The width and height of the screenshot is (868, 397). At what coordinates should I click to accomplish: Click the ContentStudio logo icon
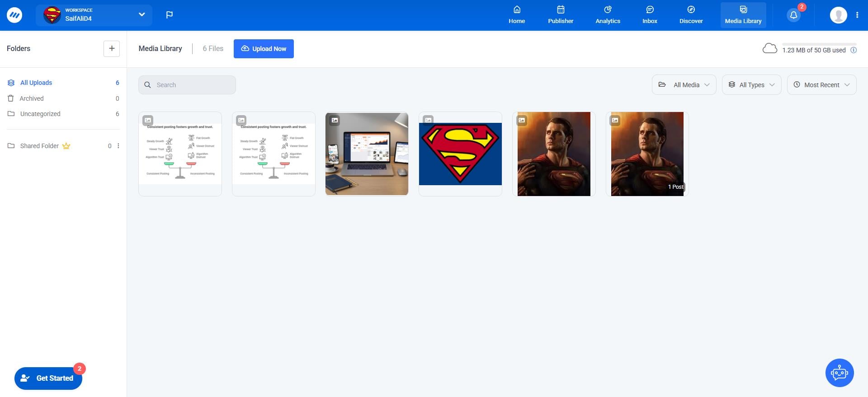(14, 15)
